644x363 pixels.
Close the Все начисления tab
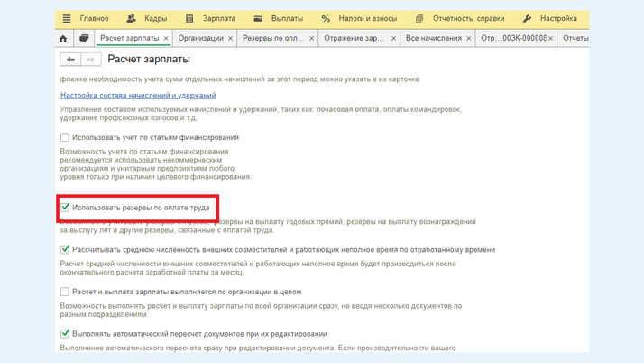point(469,38)
